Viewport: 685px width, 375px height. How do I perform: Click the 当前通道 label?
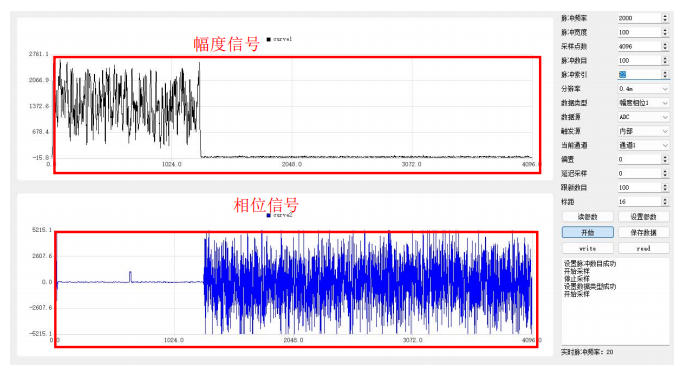(x=574, y=145)
